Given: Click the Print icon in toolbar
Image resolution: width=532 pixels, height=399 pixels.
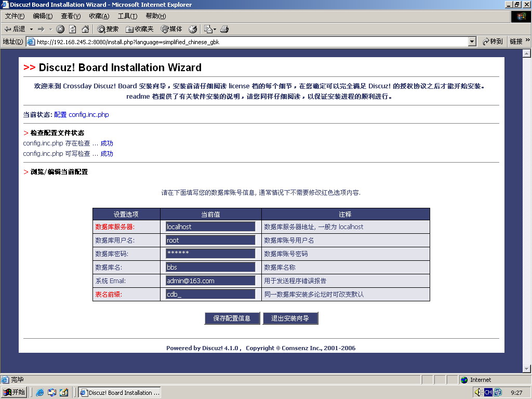Looking at the screenshot, I should (224, 29).
